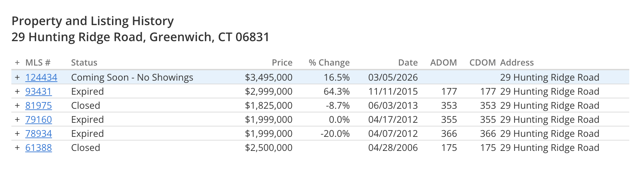Open MLS listing 81975 link
The image size is (644, 182).
[x=38, y=106]
